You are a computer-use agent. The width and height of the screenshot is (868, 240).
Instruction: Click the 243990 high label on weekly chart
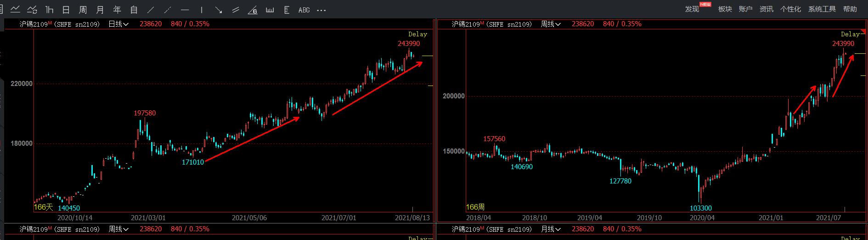(x=843, y=44)
